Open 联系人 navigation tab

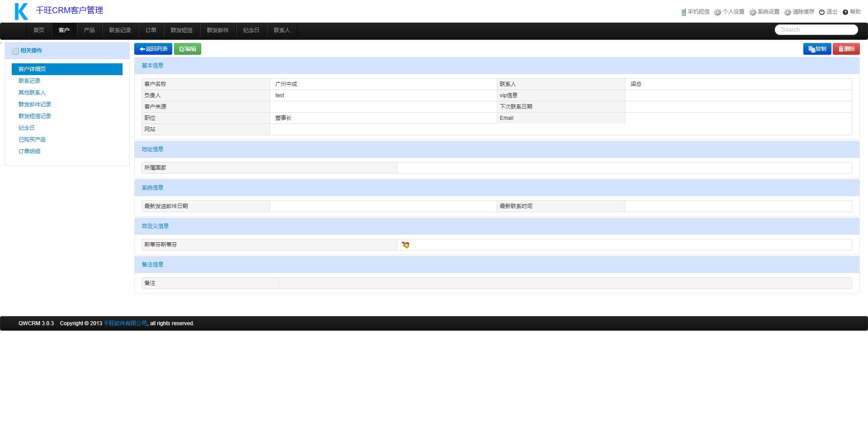pos(282,30)
